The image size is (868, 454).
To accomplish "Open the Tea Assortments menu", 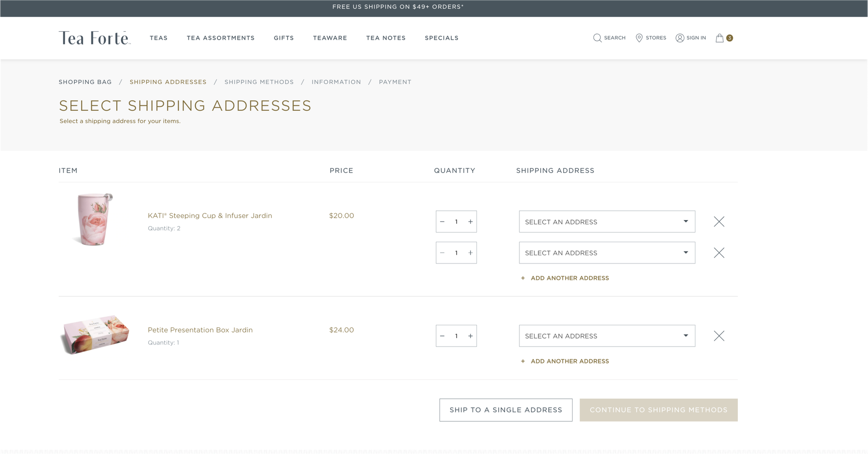I will (x=221, y=38).
